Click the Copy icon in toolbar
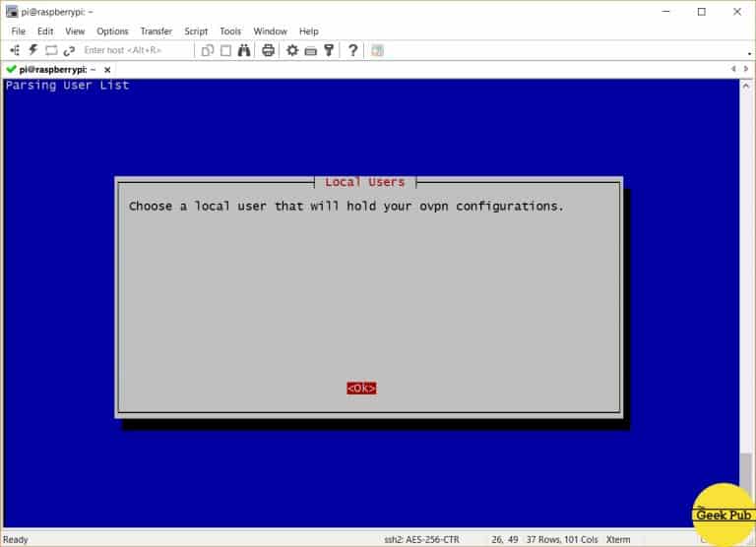Image resolution: width=756 pixels, height=547 pixels. click(208, 50)
